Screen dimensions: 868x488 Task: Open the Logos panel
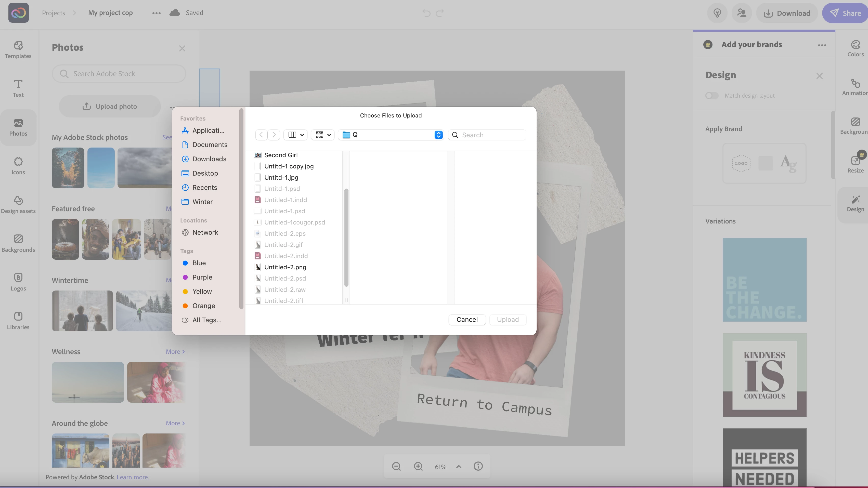[18, 282]
